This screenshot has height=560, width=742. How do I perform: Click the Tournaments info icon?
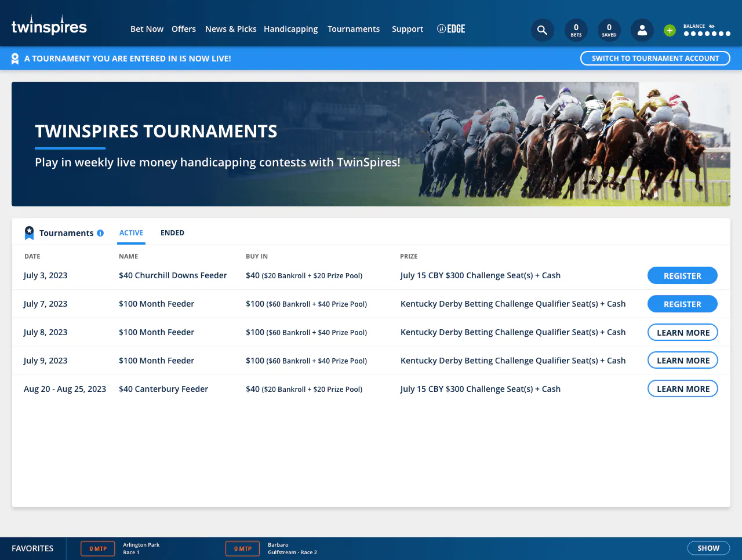click(x=100, y=233)
